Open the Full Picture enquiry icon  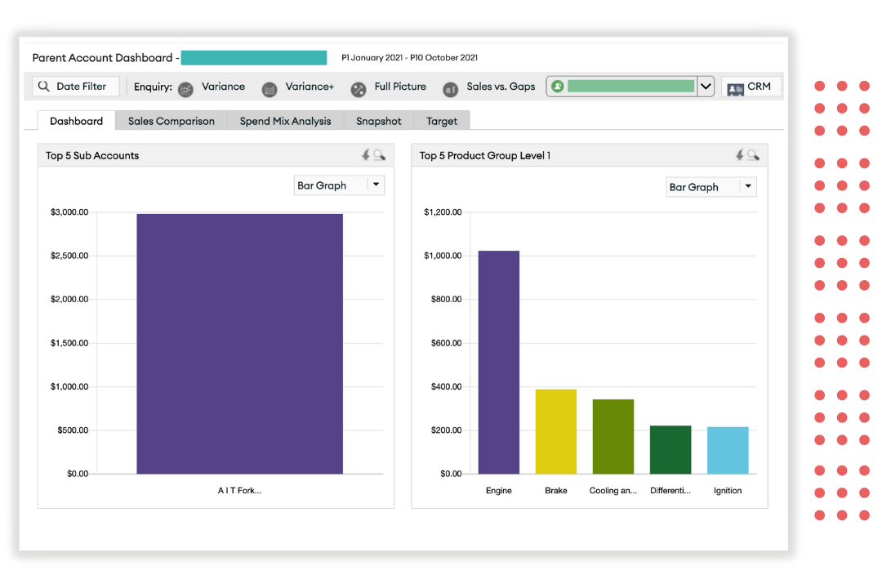tap(359, 88)
